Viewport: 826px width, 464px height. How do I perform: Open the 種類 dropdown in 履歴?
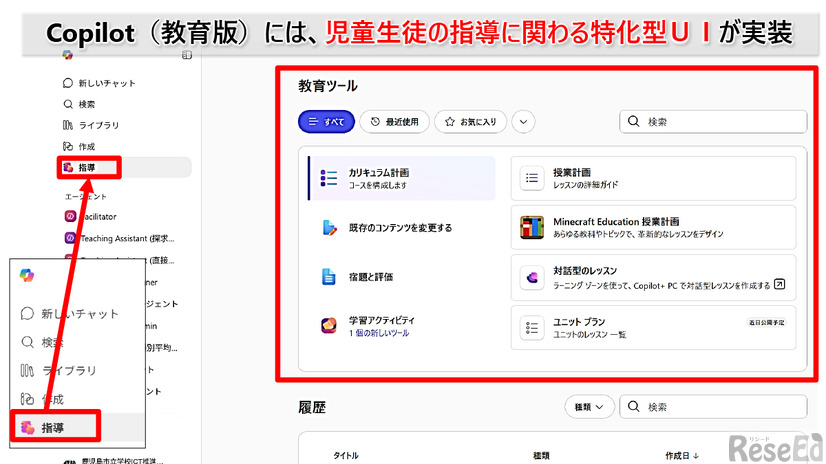pos(589,407)
